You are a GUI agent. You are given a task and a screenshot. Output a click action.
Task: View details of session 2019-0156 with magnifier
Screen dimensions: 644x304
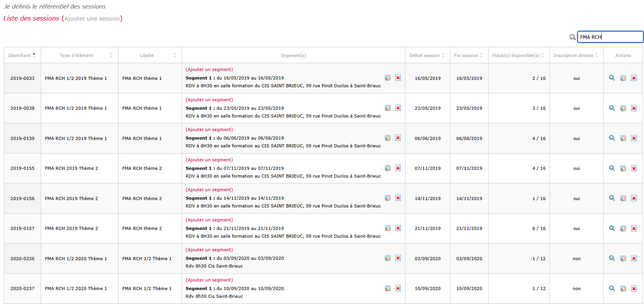(612, 198)
